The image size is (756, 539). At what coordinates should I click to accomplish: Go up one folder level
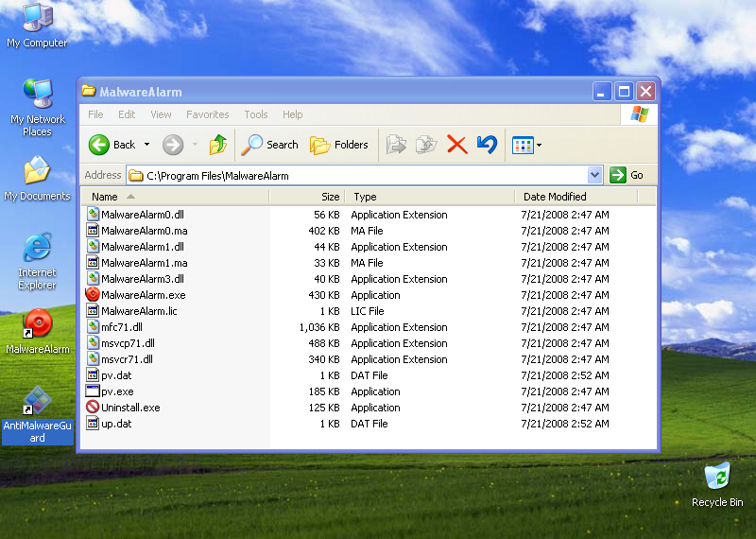click(x=218, y=145)
